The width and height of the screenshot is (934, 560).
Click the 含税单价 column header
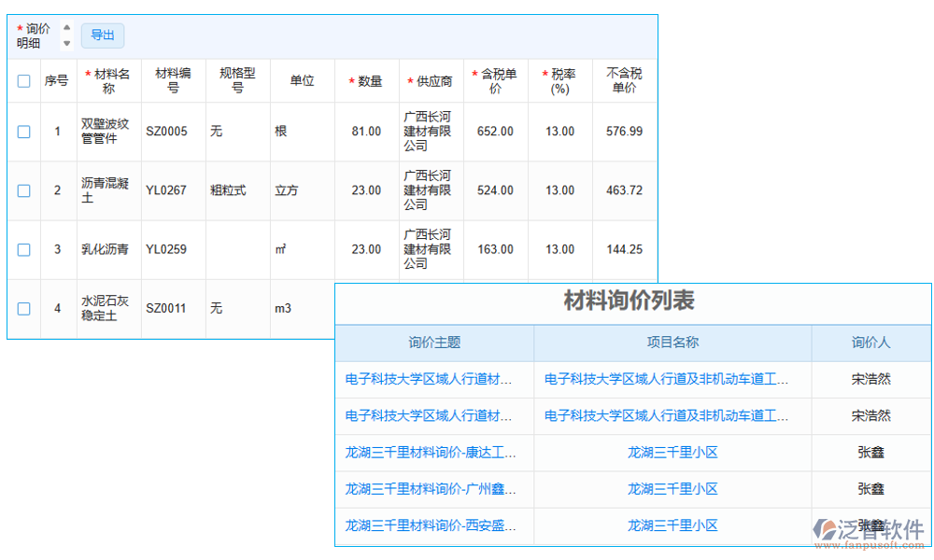click(x=496, y=80)
